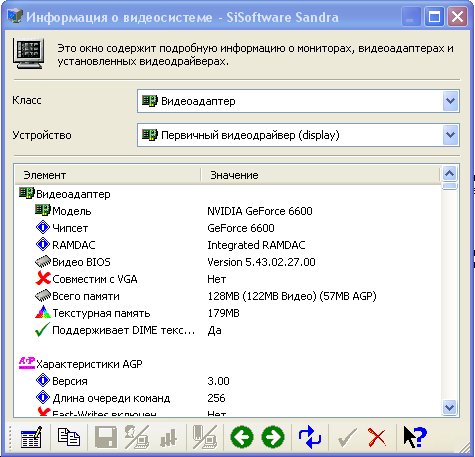Select the Нет value of Совместим с VGA
The width and height of the screenshot is (475, 457).
pos(216,279)
